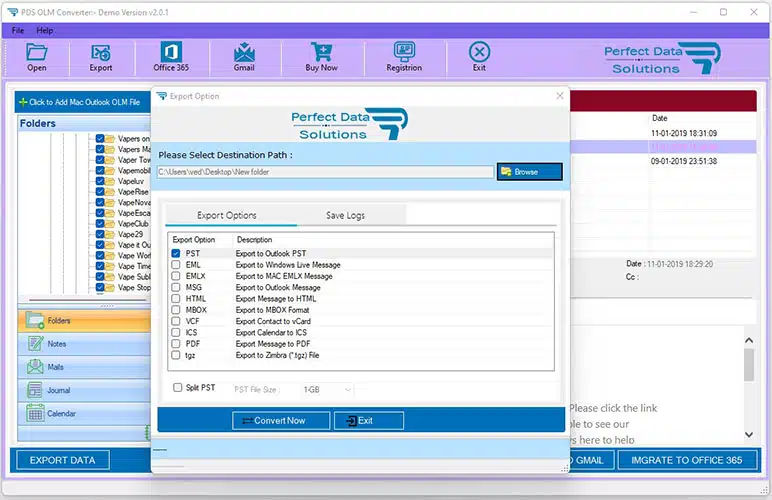Image resolution: width=772 pixels, height=500 pixels.
Task: Click the Date column header
Action: pyautogui.click(x=660, y=118)
